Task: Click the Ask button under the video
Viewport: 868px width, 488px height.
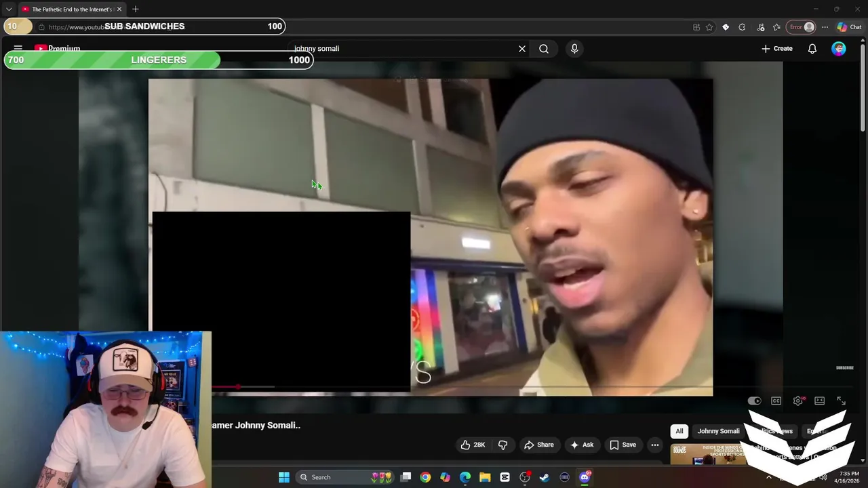Action: coord(582,445)
